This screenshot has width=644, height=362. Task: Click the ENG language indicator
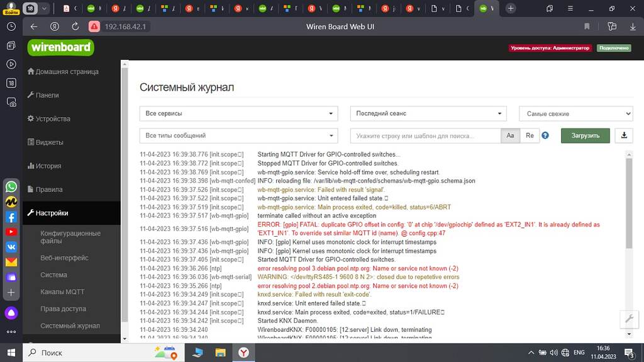[x=579, y=353]
